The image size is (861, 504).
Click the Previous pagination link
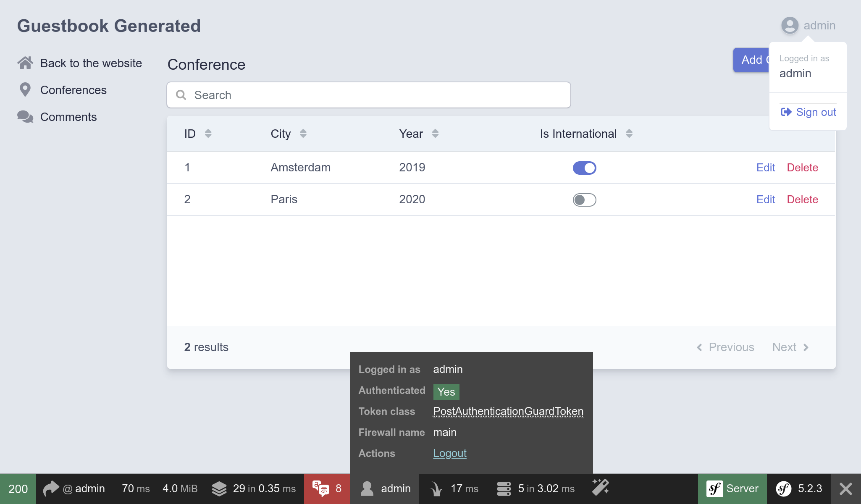(x=725, y=347)
